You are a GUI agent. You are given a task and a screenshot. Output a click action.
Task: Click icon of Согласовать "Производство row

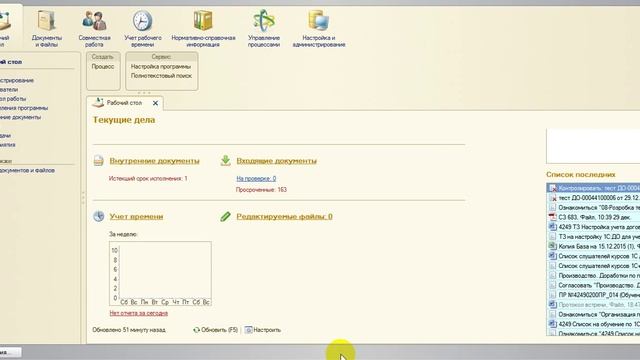pos(552,285)
